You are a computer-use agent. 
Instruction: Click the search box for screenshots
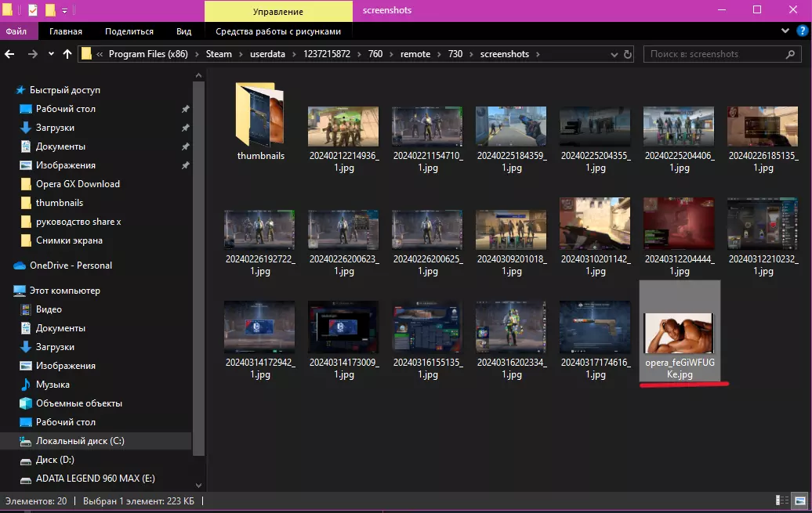(x=713, y=54)
